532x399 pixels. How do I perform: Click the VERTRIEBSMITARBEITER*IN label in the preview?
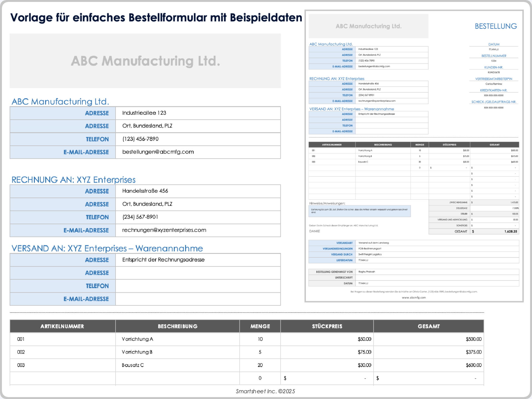click(494, 79)
